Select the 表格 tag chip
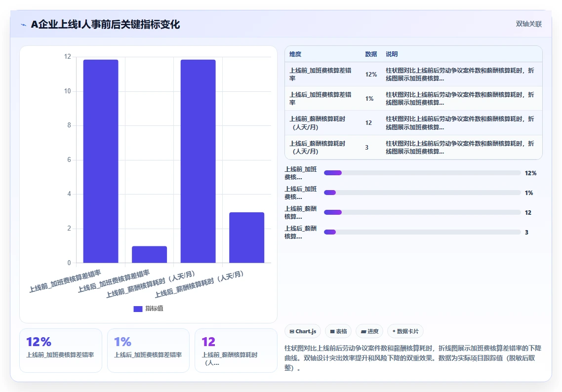The height and width of the screenshot is (392, 562). point(338,331)
